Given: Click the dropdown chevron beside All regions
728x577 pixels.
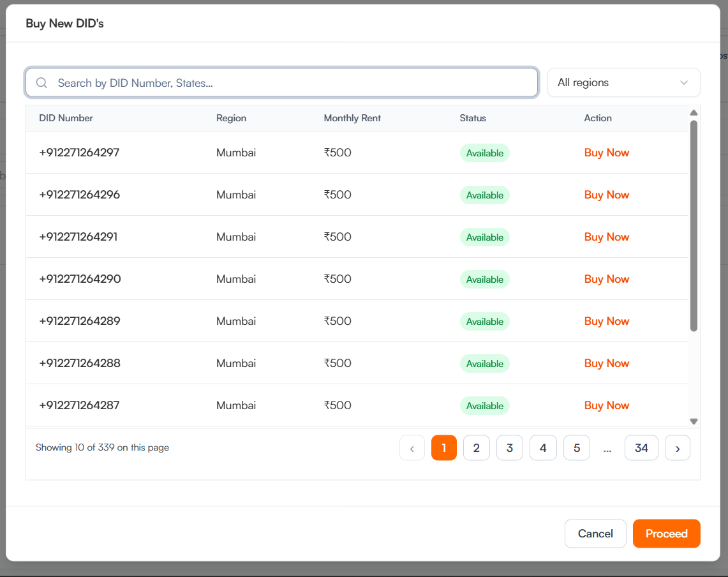Looking at the screenshot, I should click(684, 83).
